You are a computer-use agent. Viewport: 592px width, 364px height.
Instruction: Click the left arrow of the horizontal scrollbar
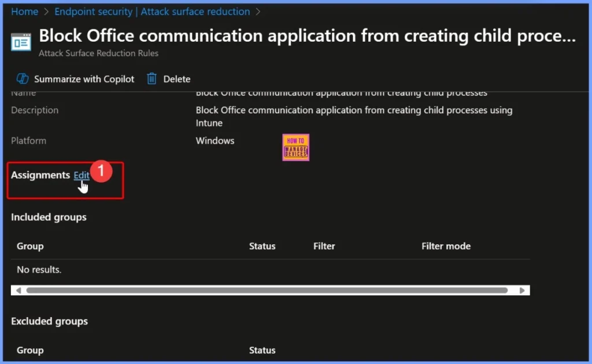point(18,290)
